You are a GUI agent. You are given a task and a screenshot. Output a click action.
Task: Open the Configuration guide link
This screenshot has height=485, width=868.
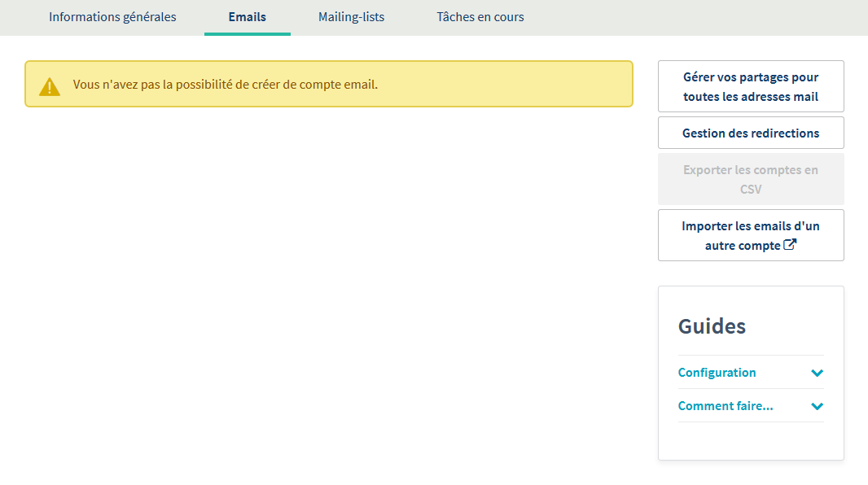pos(717,373)
